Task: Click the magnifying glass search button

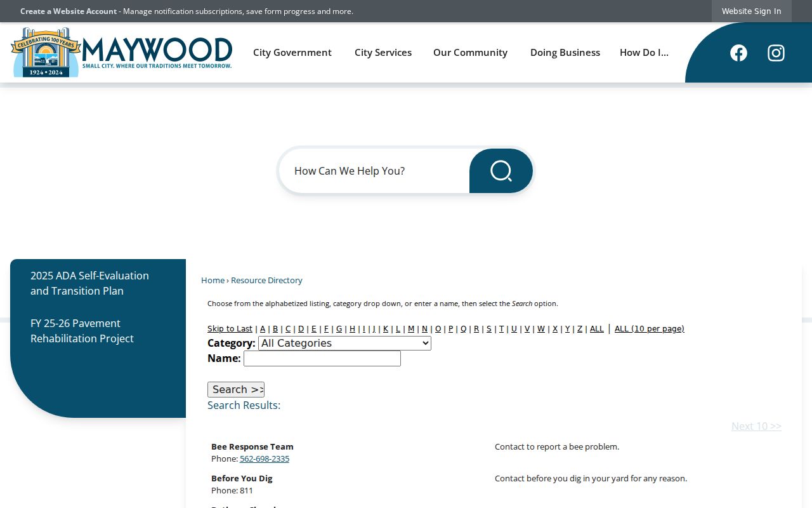Action: 501,171
